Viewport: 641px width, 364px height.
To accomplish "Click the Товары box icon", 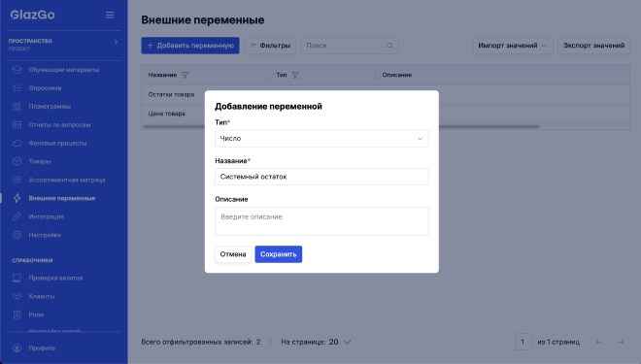I will 17,162.
